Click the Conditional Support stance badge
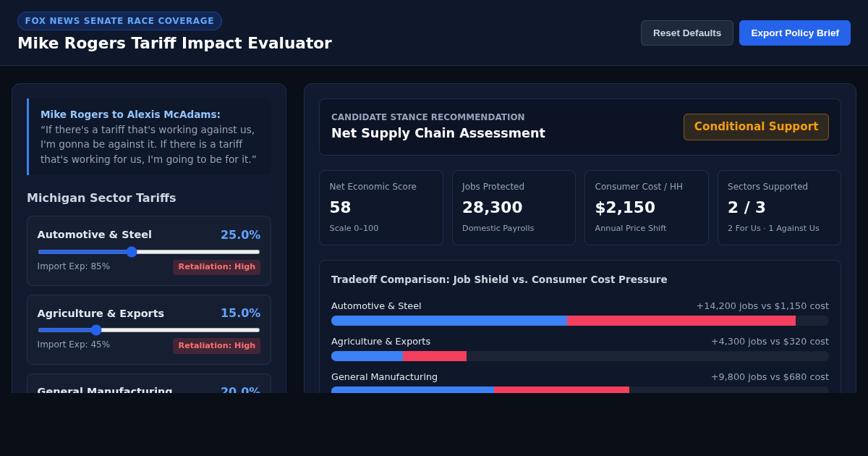 pos(756,127)
